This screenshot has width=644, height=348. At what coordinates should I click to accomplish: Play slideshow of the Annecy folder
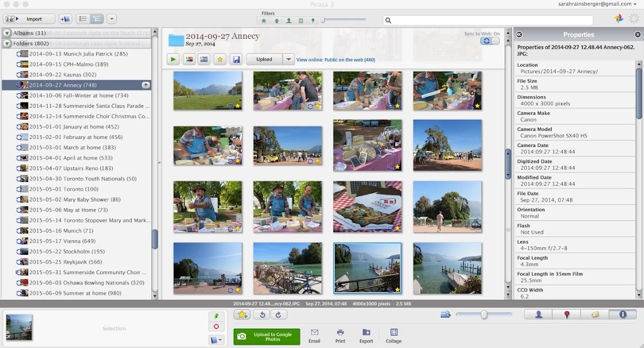[x=173, y=60]
